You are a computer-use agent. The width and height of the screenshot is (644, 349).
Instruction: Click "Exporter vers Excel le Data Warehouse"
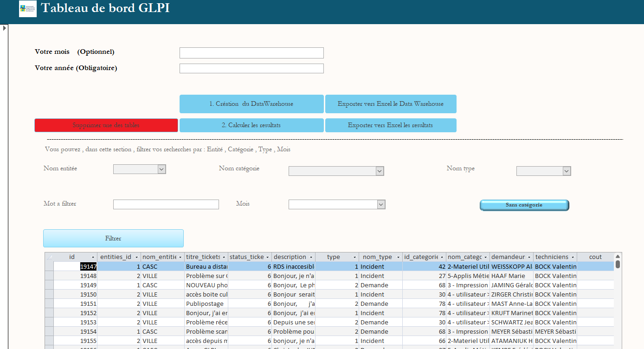391,103
